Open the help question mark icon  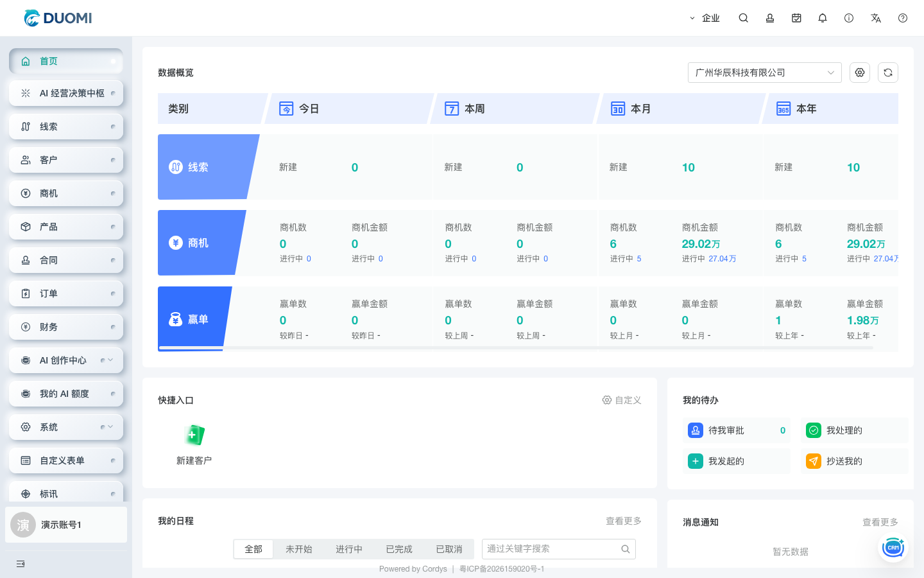pos(903,18)
